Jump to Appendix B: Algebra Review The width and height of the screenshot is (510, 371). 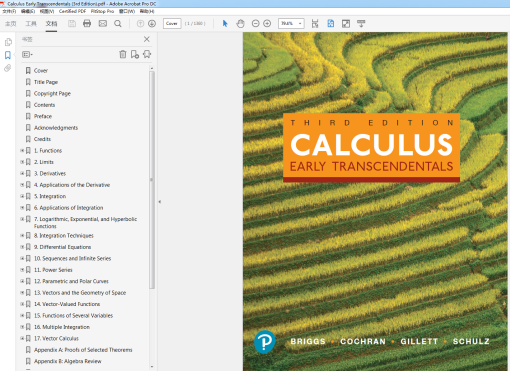(67, 361)
